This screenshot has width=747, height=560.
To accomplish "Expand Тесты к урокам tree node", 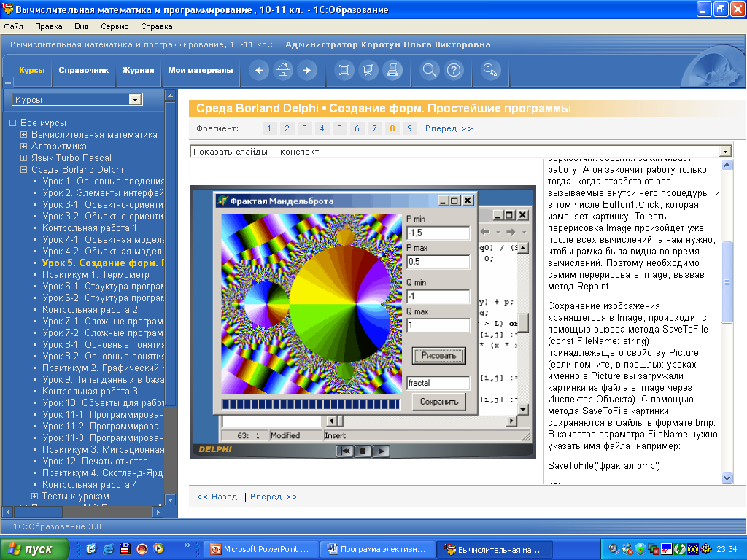I will click(35, 496).
